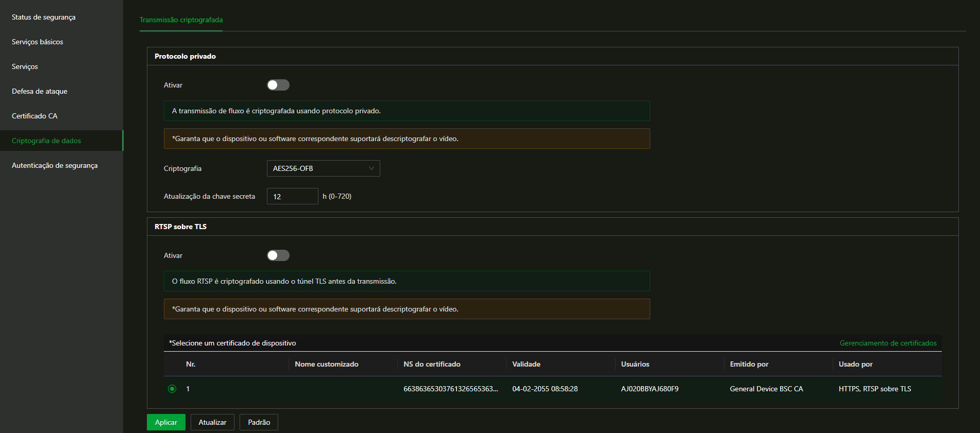This screenshot has height=433, width=980.
Task: Click the RTSP sobre TLS section heading
Action: (180, 227)
